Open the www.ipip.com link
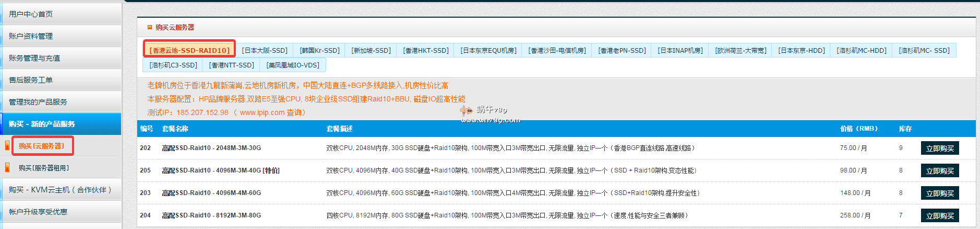 point(262,112)
